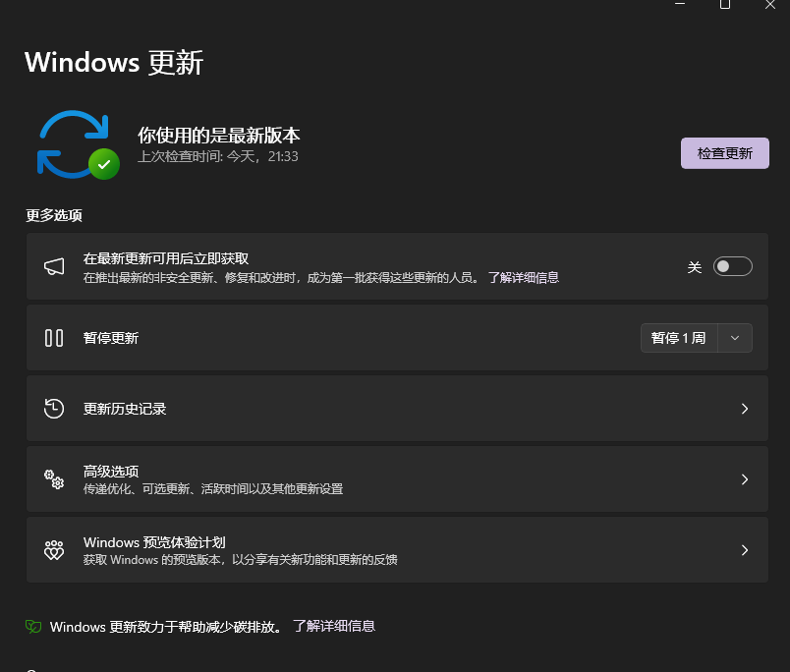Expand 高级选项 chevron
This screenshot has height=672, width=790.
745,479
